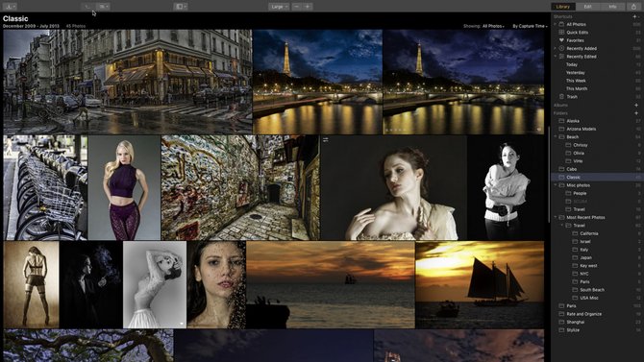This screenshot has width=644, height=362.
Task: Click the share export icon in the toolbar
Action: coord(633,7)
